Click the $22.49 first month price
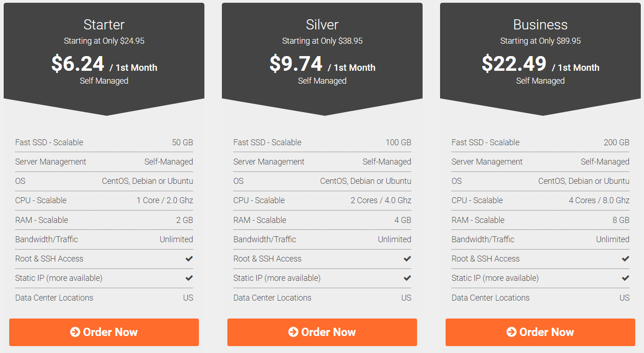The width and height of the screenshot is (644, 353). click(514, 64)
